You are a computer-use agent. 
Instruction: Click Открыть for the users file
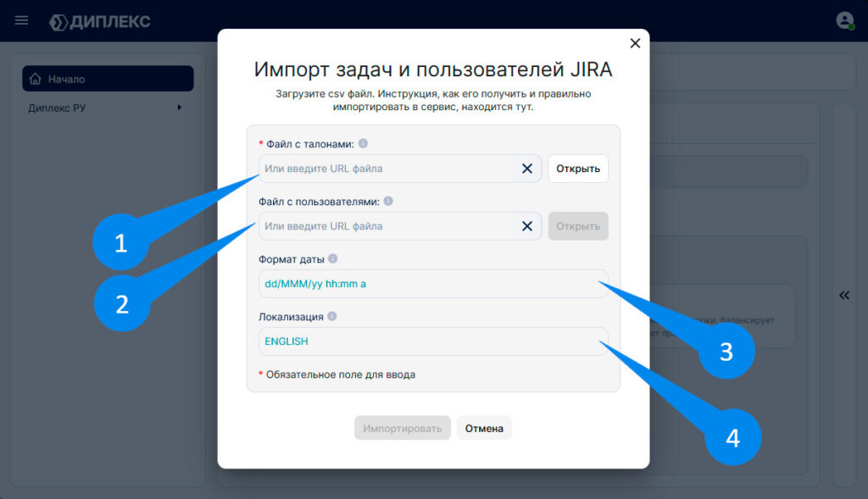(578, 226)
